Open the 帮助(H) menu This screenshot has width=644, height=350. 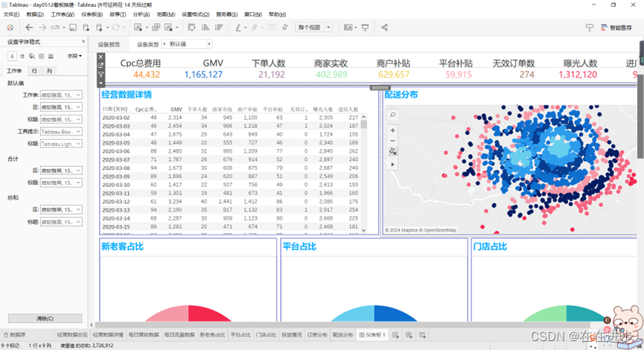277,14
